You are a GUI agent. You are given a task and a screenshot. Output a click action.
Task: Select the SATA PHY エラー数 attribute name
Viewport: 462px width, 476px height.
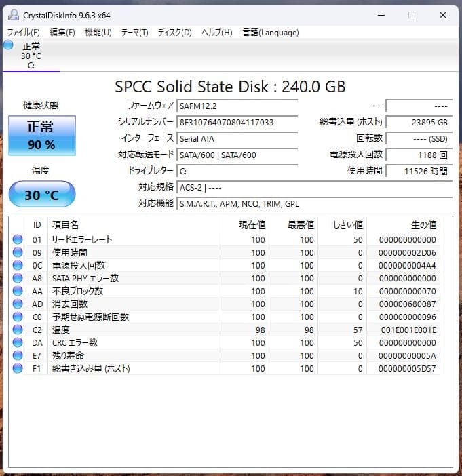pyautogui.click(x=85, y=279)
